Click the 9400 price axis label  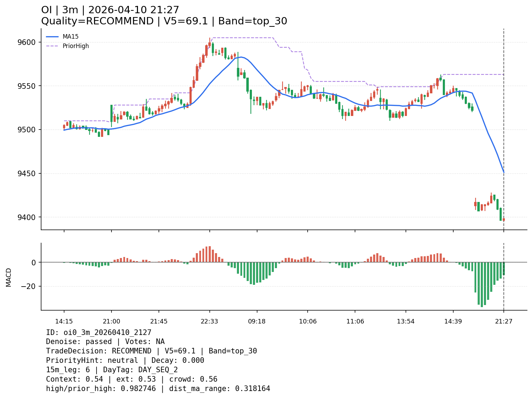point(26,217)
